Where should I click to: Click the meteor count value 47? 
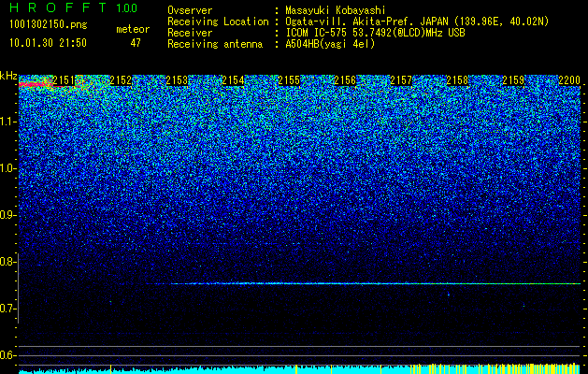point(136,43)
